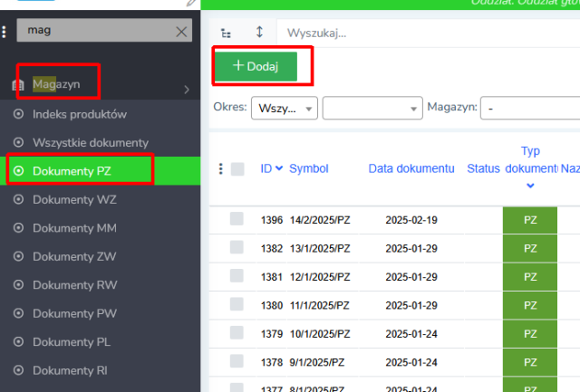580x392 pixels.
Task: Check the row 1378 checkbox
Action: pyautogui.click(x=237, y=360)
